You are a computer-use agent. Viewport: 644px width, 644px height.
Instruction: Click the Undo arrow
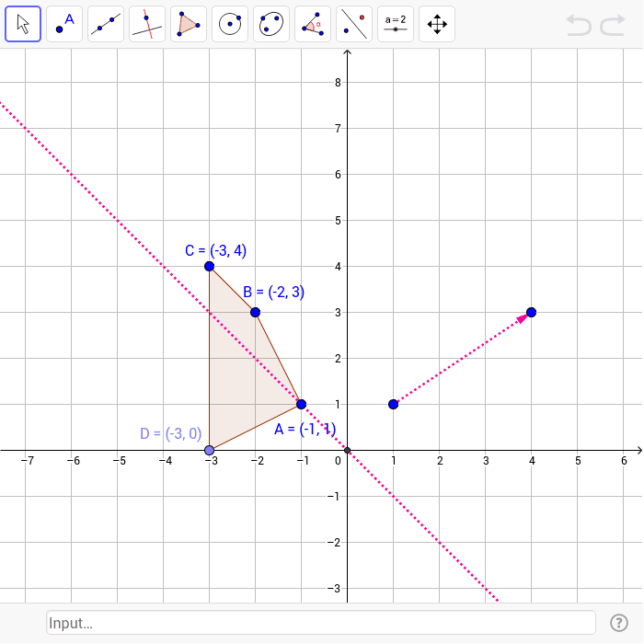point(579,25)
